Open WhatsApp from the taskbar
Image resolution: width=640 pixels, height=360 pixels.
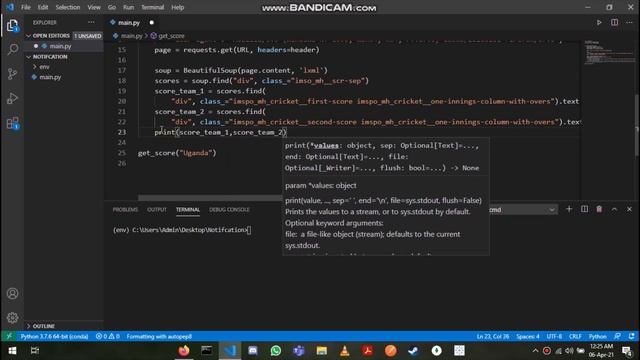tap(276, 351)
